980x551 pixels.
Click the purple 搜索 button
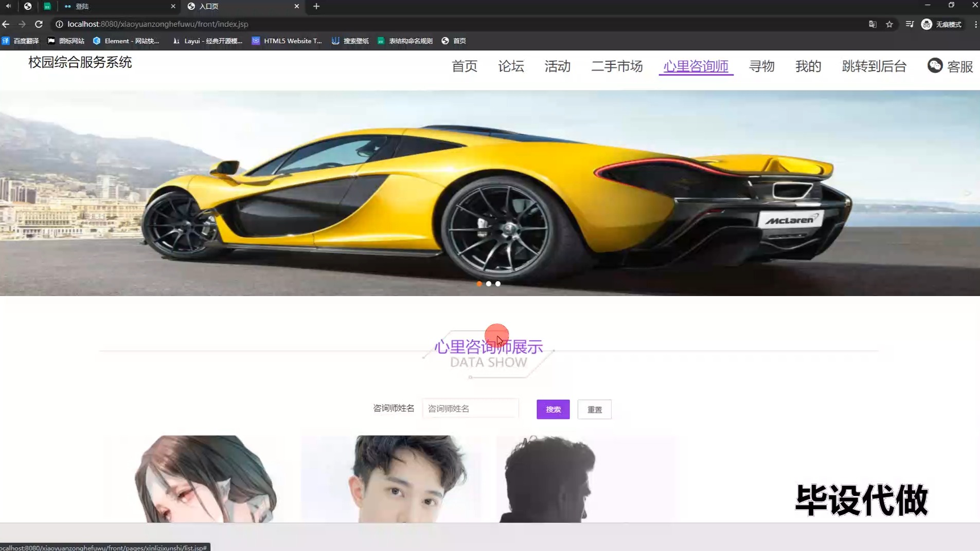click(553, 409)
